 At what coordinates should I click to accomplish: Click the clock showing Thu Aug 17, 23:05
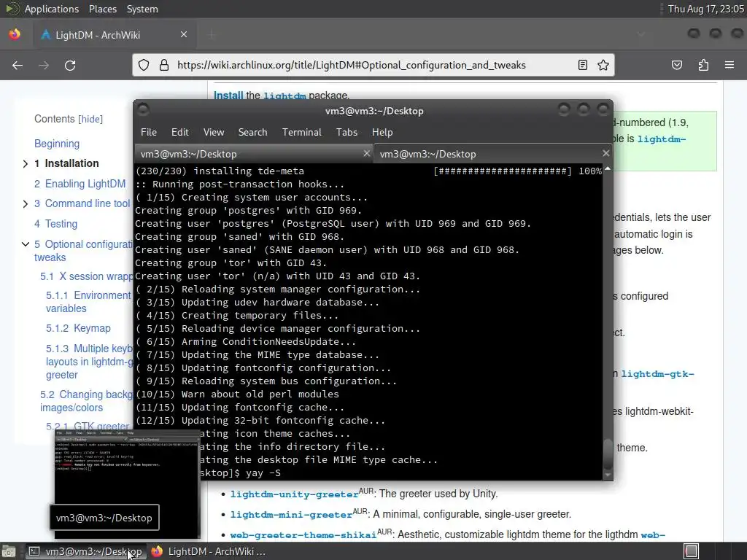click(705, 9)
